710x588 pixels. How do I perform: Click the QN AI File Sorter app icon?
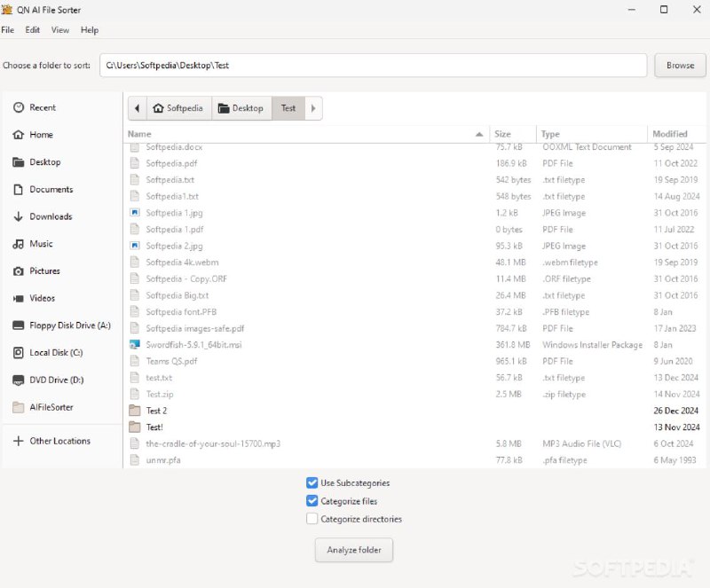point(7,9)
